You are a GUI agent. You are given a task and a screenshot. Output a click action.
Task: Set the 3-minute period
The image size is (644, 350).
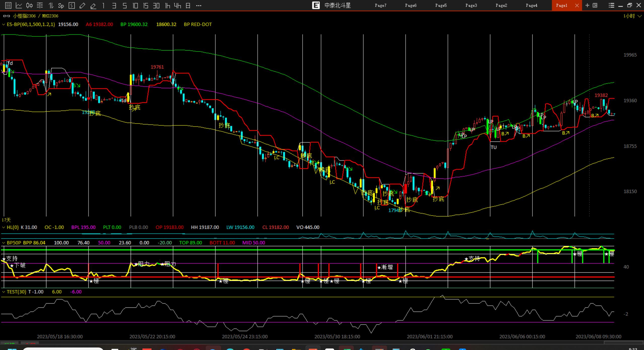click(x=114, y=6)
